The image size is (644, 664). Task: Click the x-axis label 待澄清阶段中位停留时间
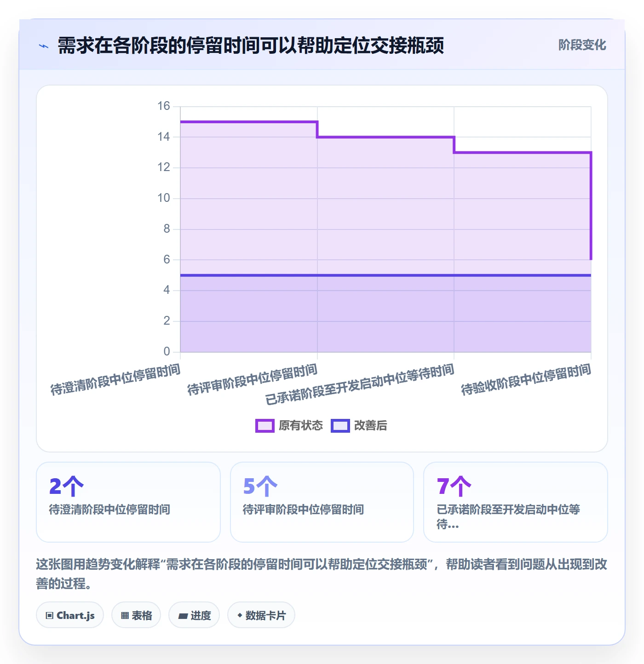(x=115, y=379)
